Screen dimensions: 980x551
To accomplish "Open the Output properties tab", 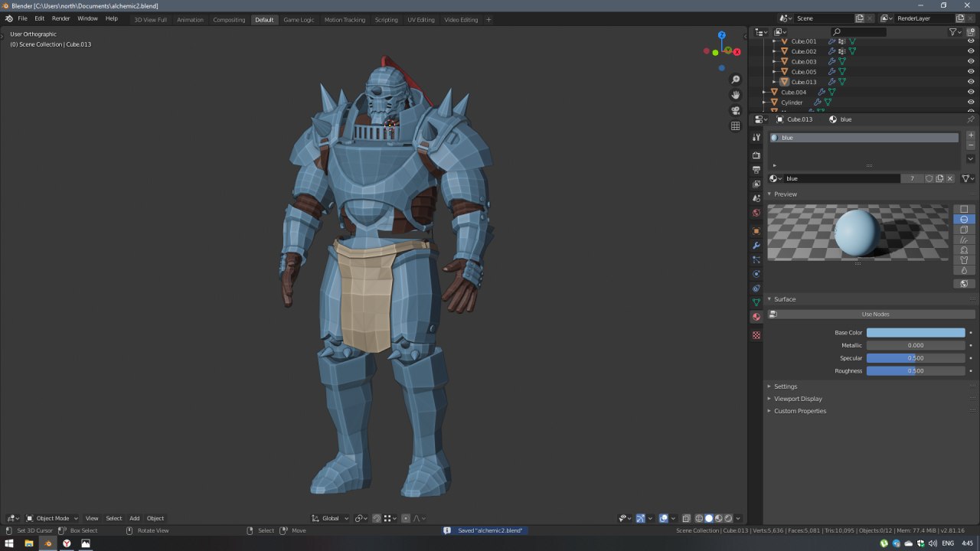I will click(756, 170).
